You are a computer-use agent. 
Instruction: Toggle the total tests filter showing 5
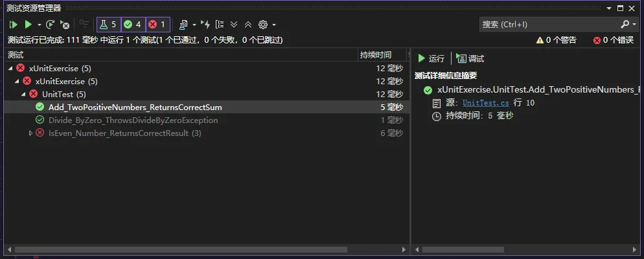coord(108,25)
